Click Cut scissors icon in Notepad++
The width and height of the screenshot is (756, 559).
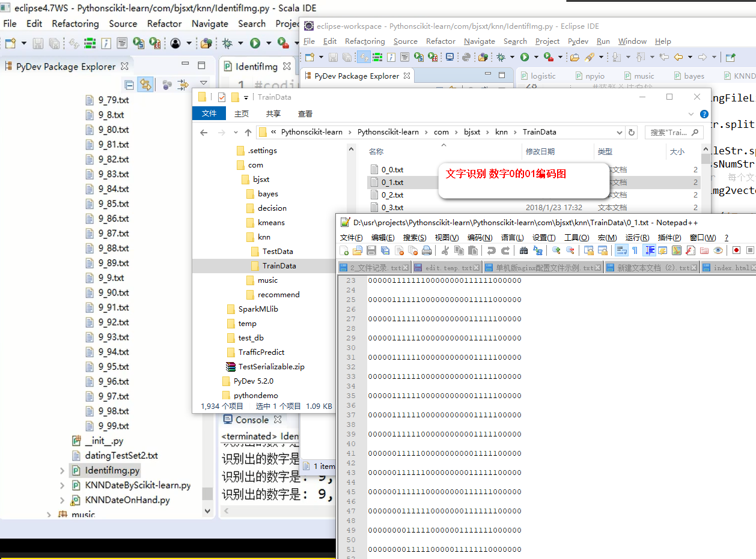coord(445,250)
